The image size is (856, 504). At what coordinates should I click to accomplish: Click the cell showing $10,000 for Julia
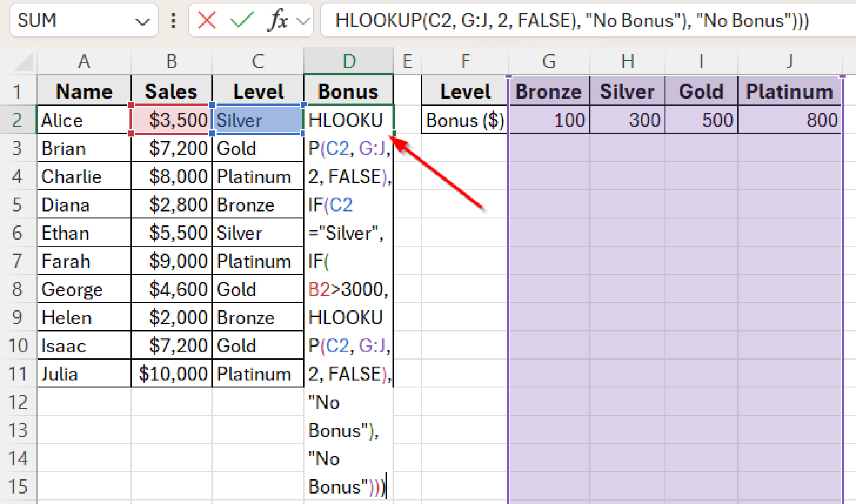click(x=171, y=373)
